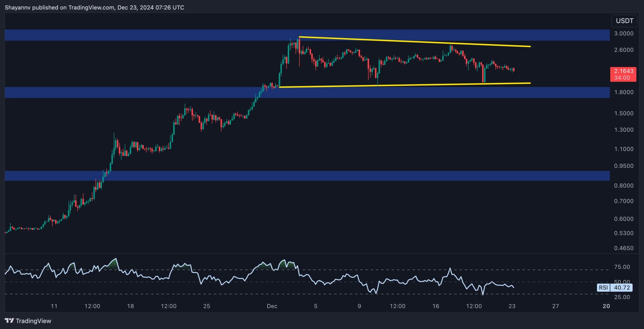Click the 75.00 RSI axis label

tap(622, 267)
